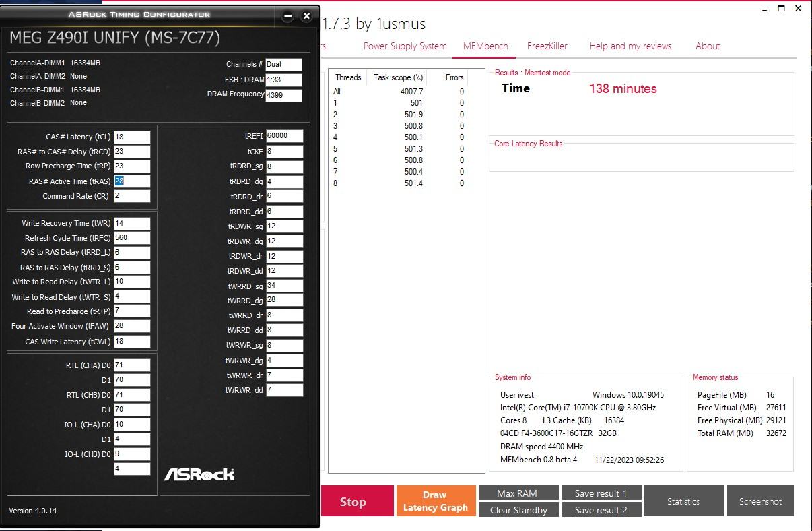Click the ASRock logo
This screenshot has height=531, width=812.
click(x=199, y=474)
